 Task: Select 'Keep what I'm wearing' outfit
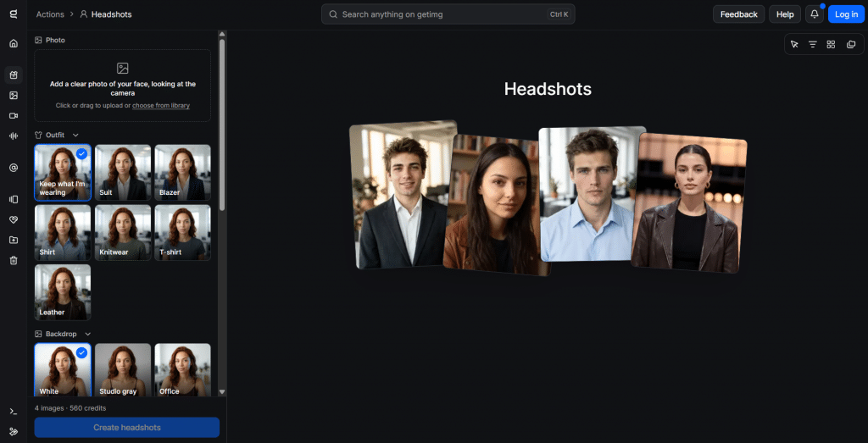pos(63,173)
